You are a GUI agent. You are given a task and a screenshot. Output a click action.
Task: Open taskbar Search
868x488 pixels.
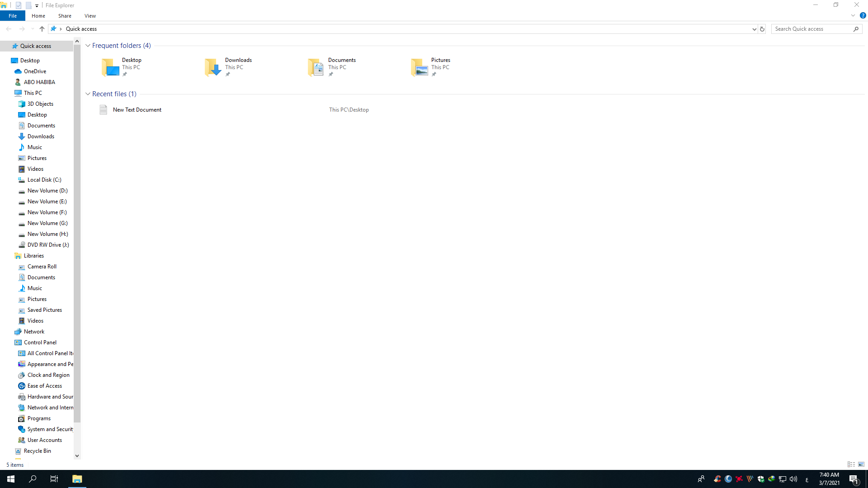coord(33,479)
